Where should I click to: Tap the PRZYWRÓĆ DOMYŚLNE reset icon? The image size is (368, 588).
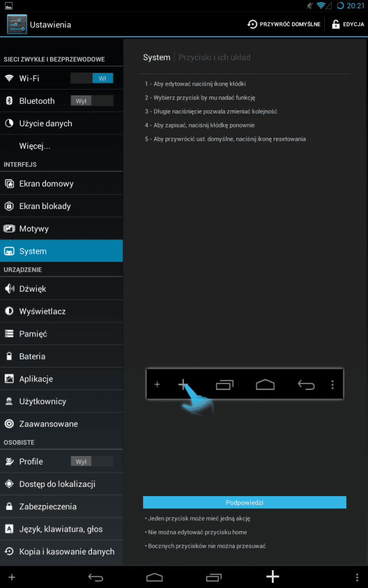[252, 24]
